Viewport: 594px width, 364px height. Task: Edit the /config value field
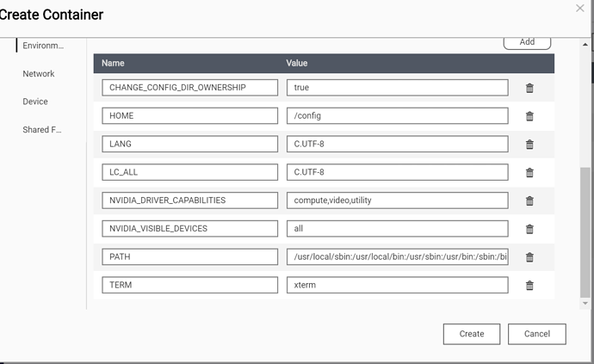click(398, 115)
